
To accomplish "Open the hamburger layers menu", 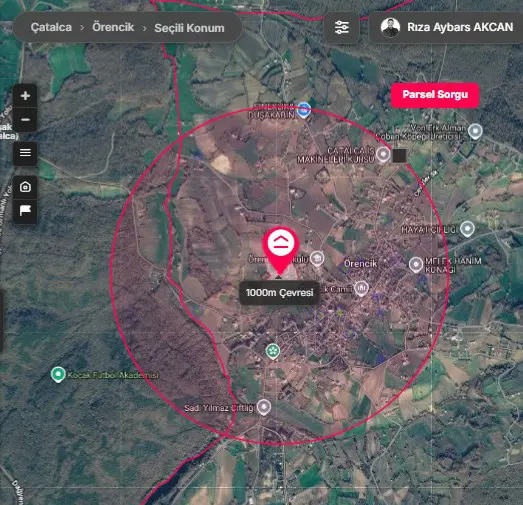I will pyautogui.click(x=25, y=153).
